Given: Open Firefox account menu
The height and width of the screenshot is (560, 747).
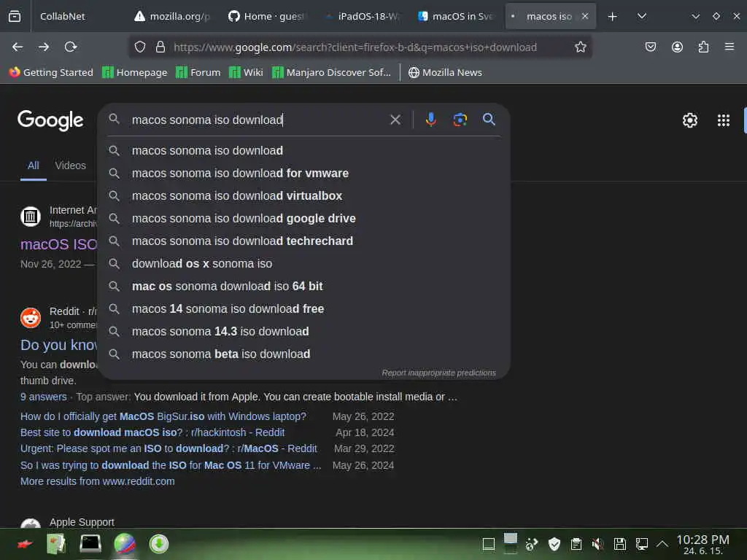Looking at the screenshot, I should pos(677,47).
